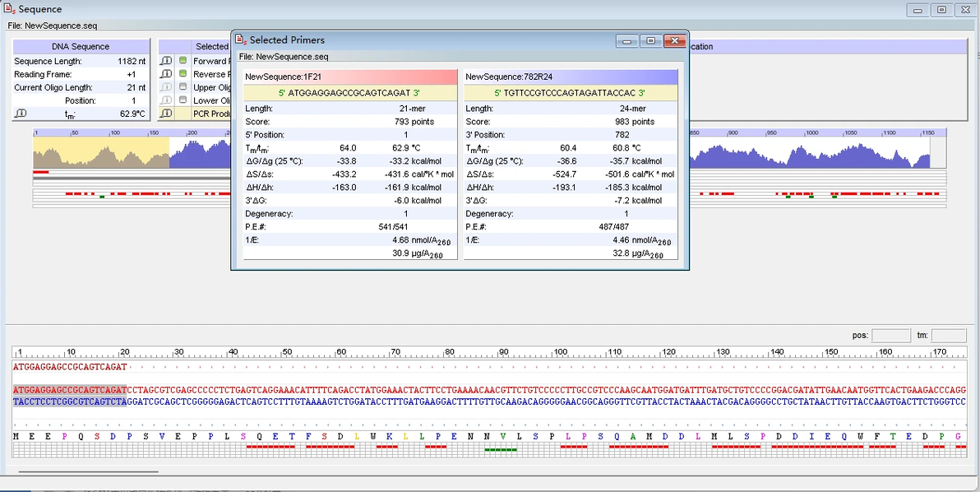Click the info icon beside the tm row
Screen dimensions: 980x492
pyautogui.click(x=21, y=114)
